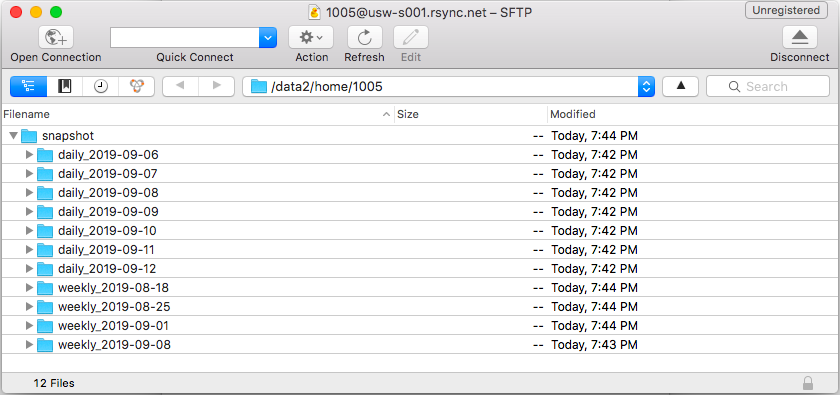Viewport: 840px width, 395px height.
Task: Click the Refresh label
Action: coord(364,57)
